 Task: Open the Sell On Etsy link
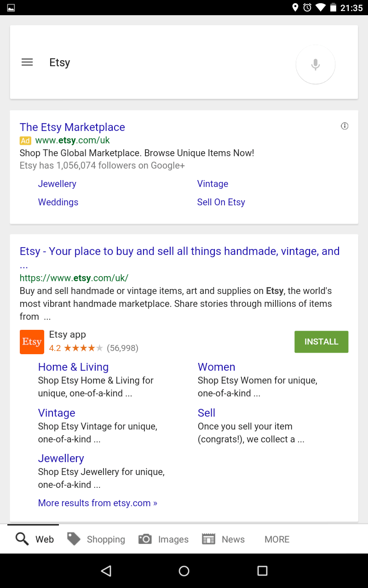click(x=221, y=202)
